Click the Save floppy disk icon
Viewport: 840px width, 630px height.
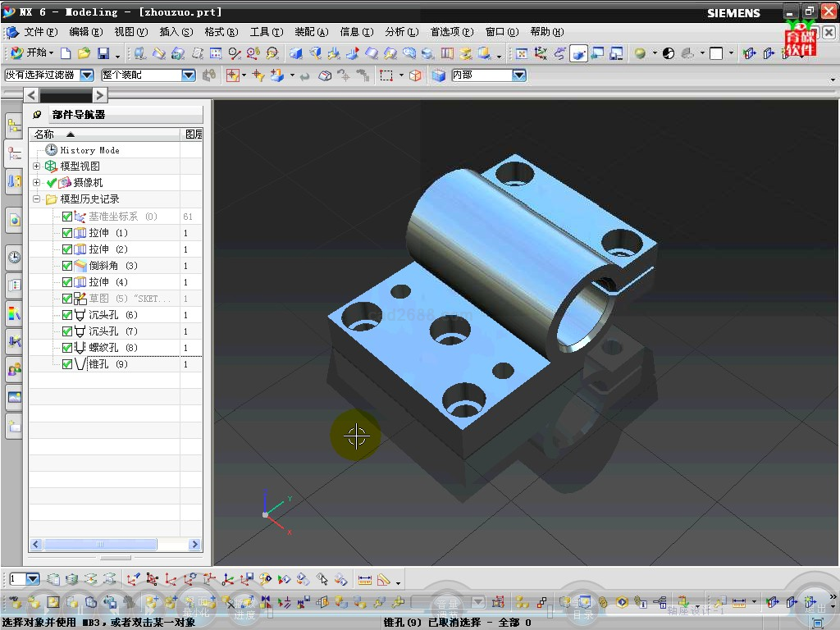[x=103, y=53]
